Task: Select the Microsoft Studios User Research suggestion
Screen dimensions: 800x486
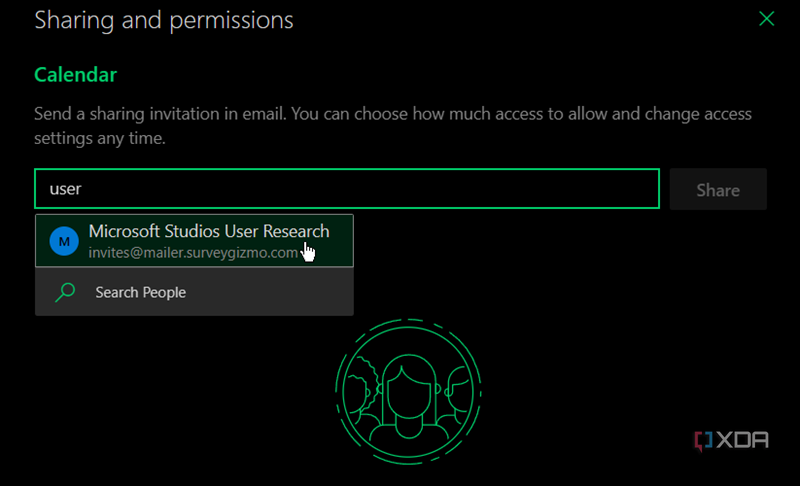Action: [194, 241]
